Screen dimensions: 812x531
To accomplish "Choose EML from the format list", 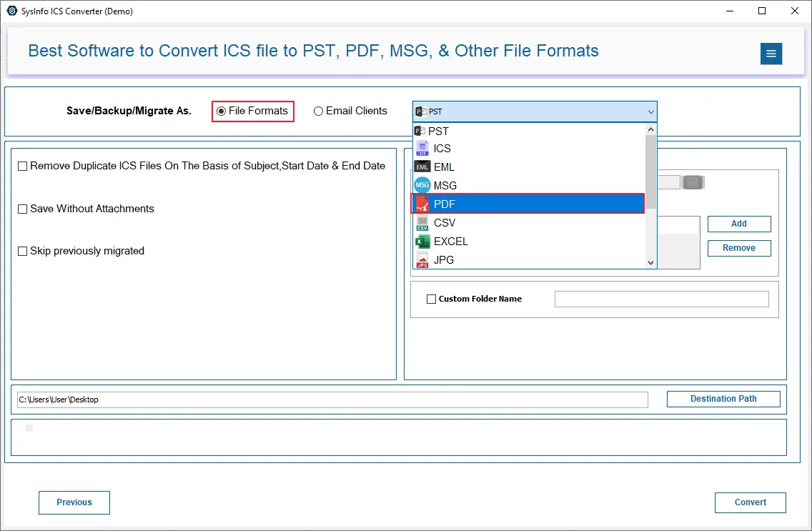I will [529, 167].
